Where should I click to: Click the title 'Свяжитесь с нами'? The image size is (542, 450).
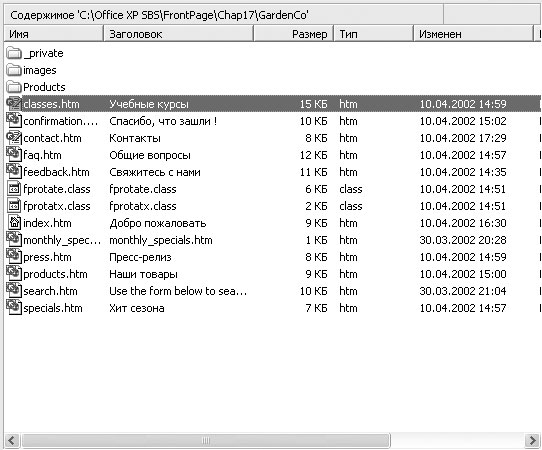coord(155,172)
